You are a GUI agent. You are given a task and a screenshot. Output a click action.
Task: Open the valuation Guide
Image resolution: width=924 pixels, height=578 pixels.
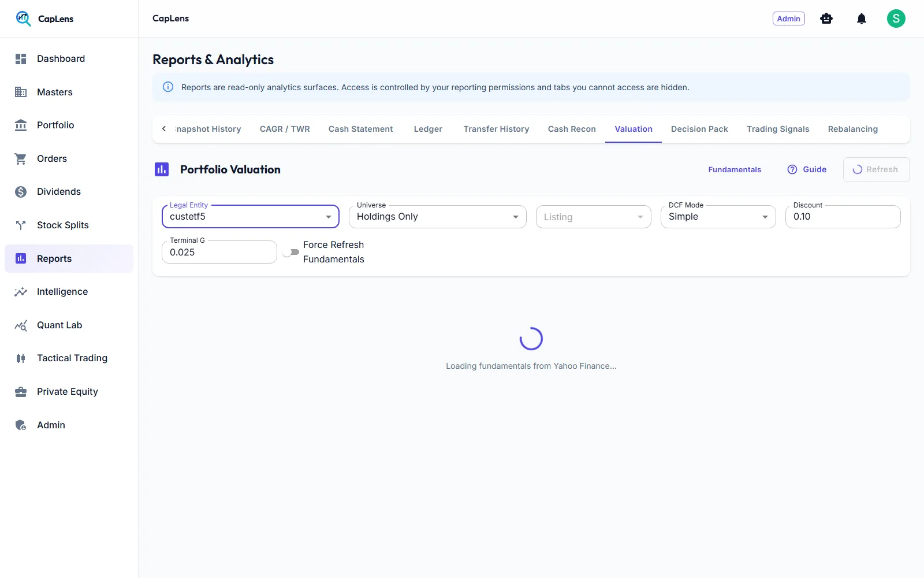pyautogui.click(x=807, y=169)
